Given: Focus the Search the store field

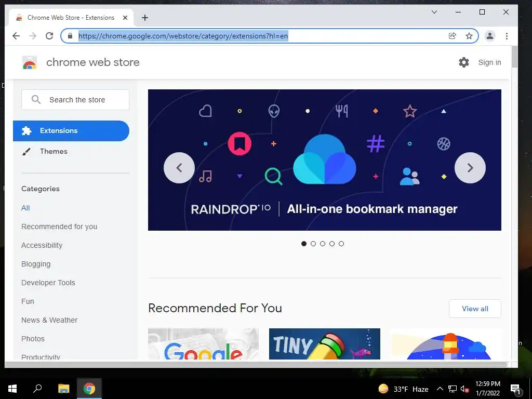Looking at the screenshot, I should point(75,100).
